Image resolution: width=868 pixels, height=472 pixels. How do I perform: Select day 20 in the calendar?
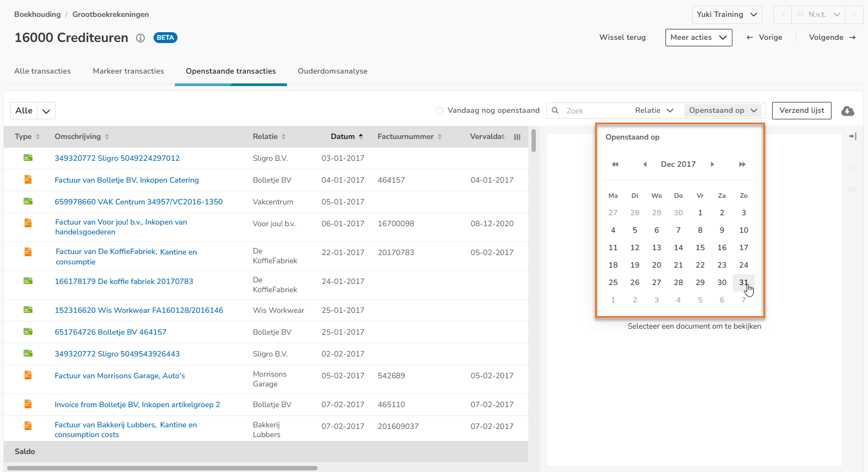(657, 265)
